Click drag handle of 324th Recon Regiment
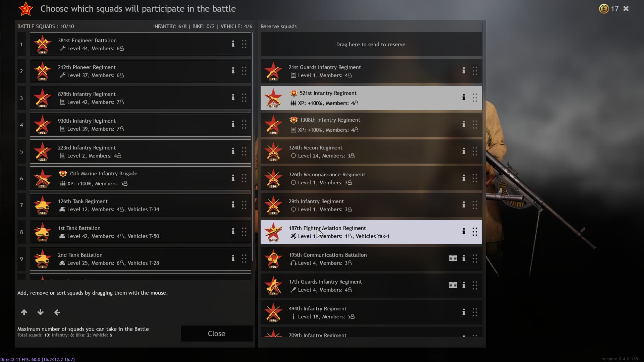This screenshot has width=644, height=362. [x=475, y=151]
